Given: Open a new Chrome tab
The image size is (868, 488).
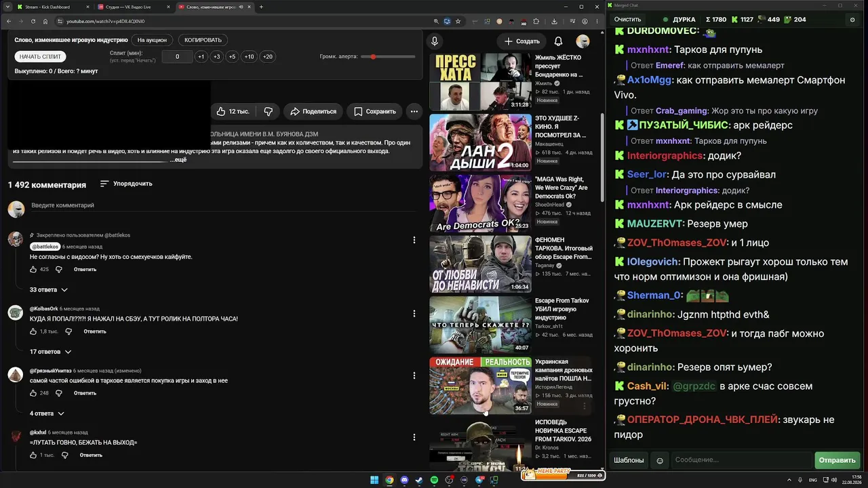Looking at the screenshot, I should [261, 7].
